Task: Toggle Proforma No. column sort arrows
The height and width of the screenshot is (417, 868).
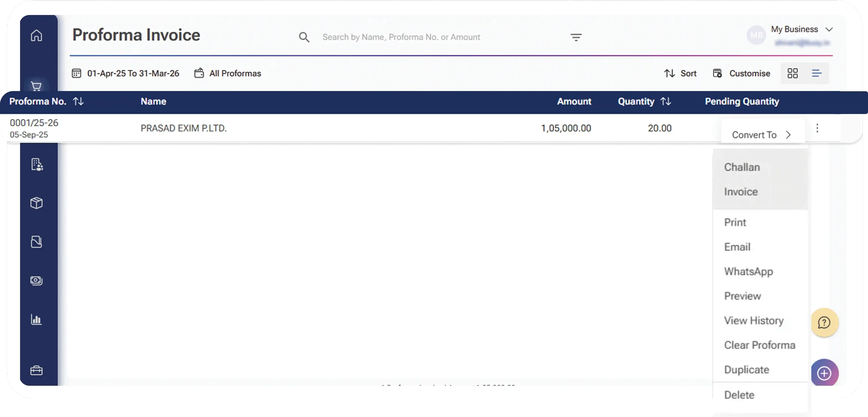Action: point(78,101)
